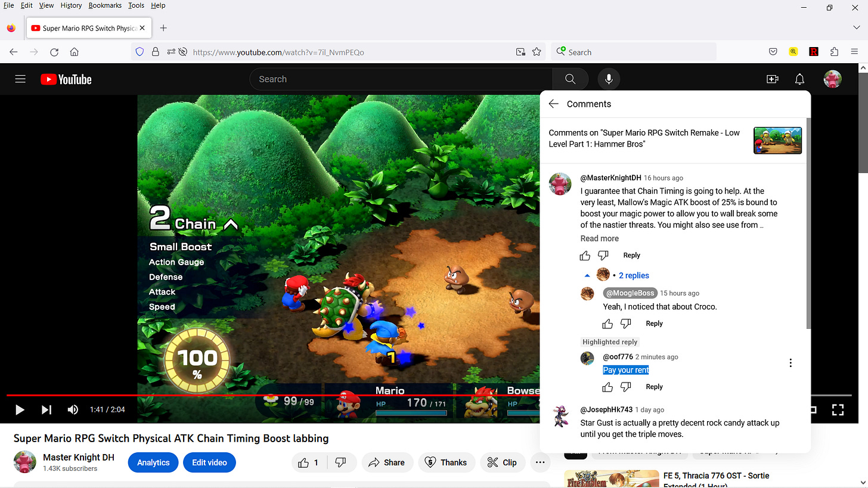Open Firefox extensions puzzle icon

(834, 52)
